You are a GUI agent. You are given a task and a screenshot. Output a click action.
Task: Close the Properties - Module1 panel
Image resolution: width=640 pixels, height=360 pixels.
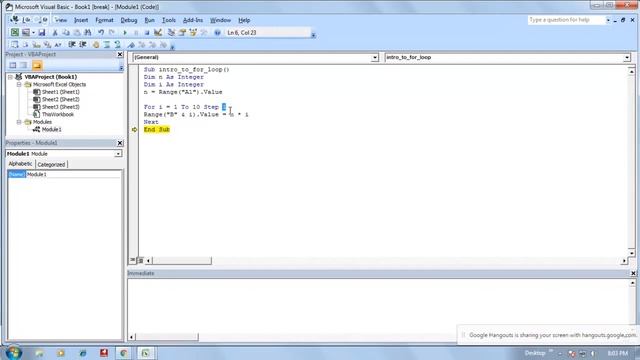(x=120, y=143)
